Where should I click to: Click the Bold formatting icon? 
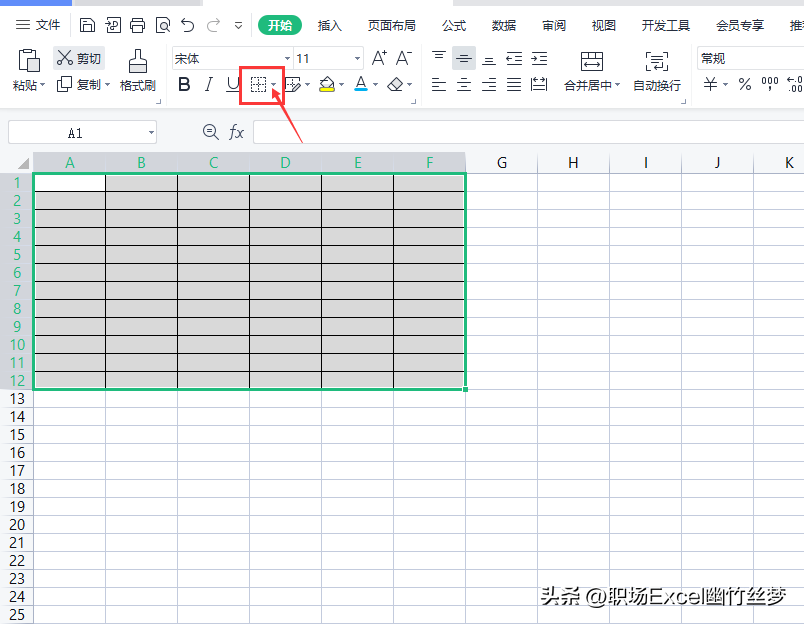point(184,84)
